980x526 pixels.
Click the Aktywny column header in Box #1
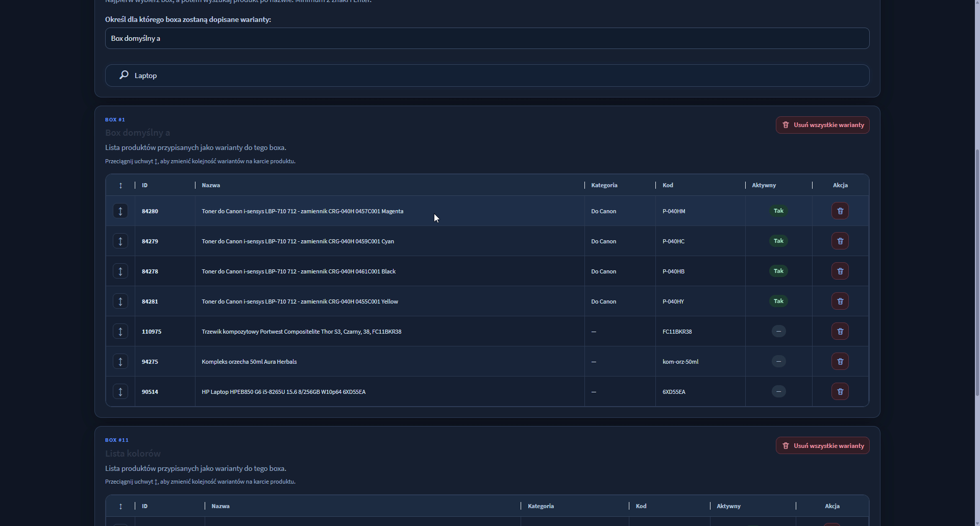(764, 185)
